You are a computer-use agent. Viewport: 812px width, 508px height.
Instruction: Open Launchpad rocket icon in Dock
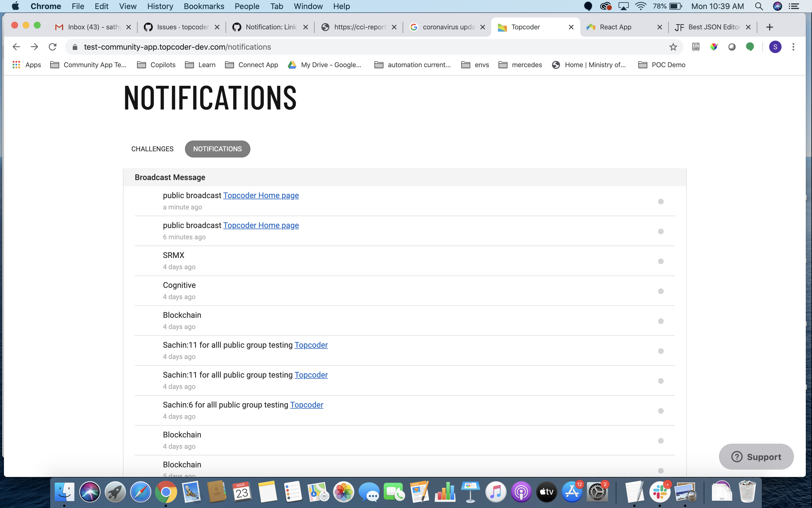point(115,492)
